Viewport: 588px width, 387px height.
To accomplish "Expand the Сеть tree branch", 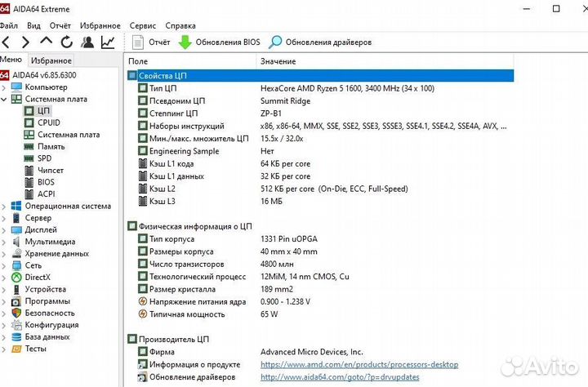I will pos(4,266).
